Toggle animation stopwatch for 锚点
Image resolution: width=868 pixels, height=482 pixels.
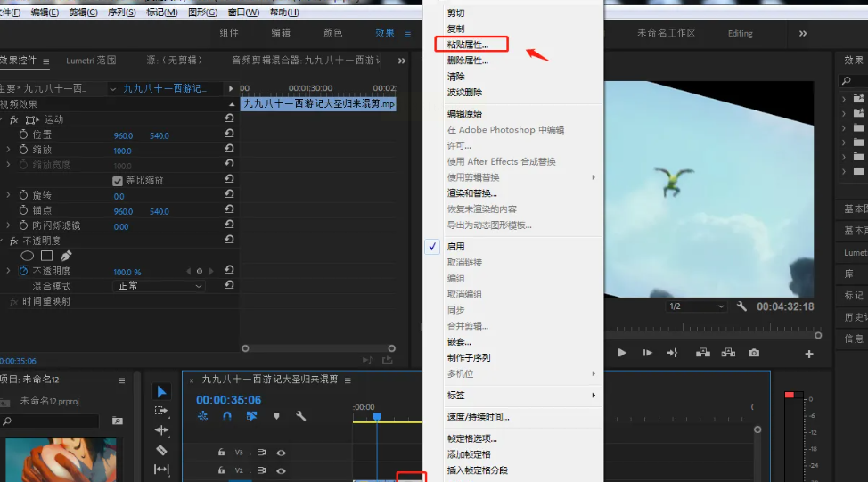[x=23, y=210]
